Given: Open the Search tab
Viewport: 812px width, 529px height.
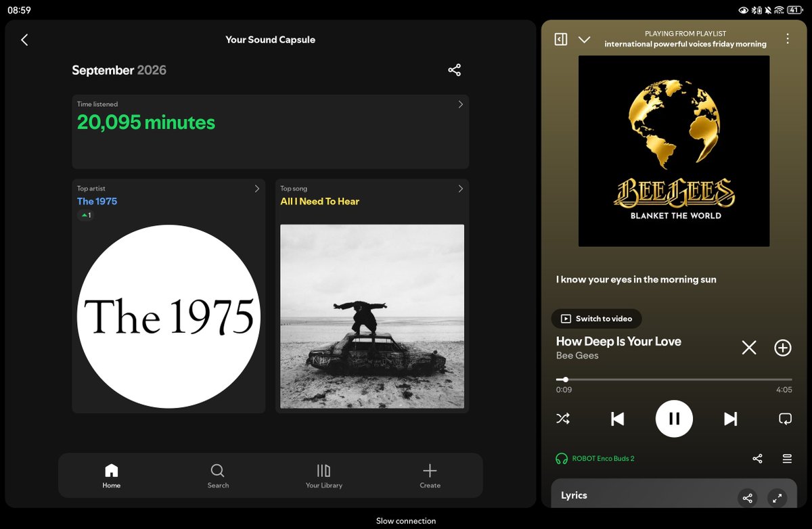Looking at the screenshot, I should (x=218, y=476).
